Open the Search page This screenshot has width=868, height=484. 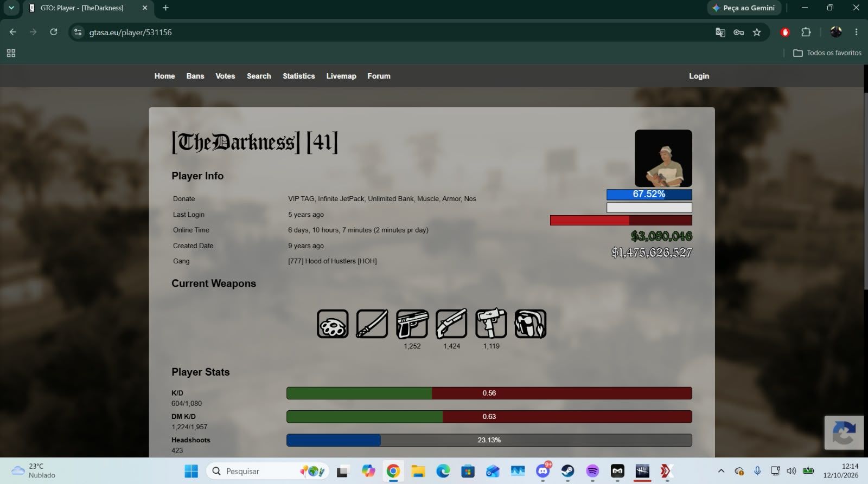click(x=259, y=76)
